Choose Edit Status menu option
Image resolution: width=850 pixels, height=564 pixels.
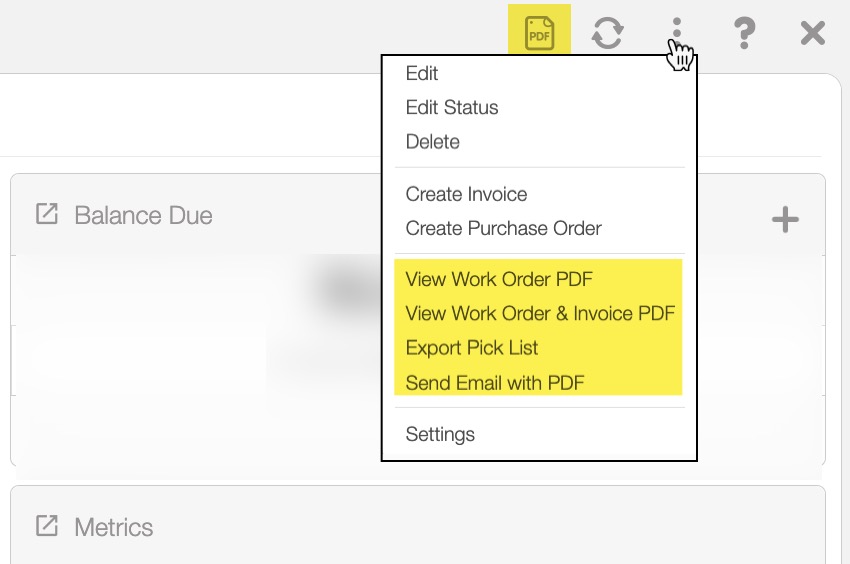pos(451,108)
